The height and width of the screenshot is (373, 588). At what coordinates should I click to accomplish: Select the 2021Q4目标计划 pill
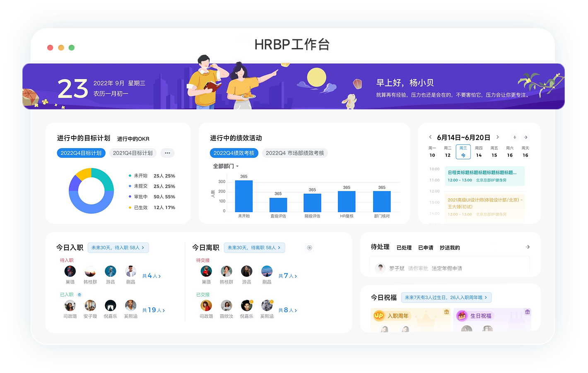133,153
